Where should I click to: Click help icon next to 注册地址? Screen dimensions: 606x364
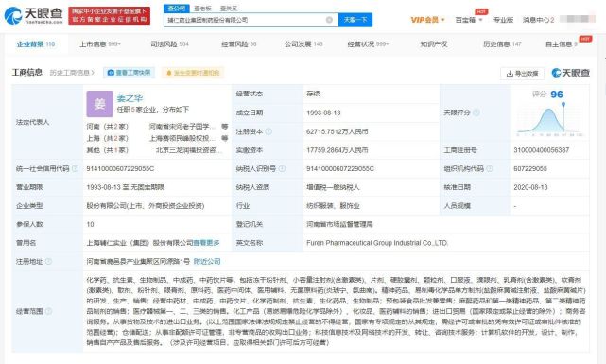tap(49, 261)
